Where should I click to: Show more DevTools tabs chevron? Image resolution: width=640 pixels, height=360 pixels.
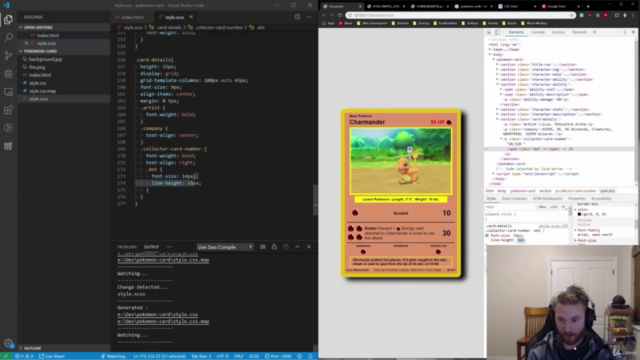595,32
